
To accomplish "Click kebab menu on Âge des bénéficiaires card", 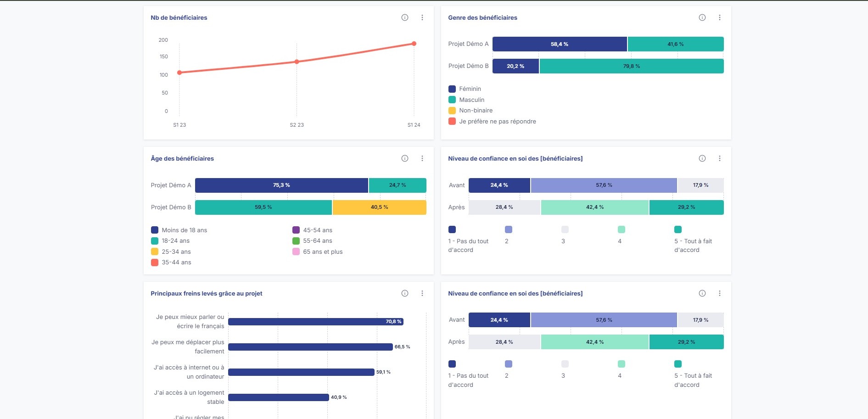I will (422, 158).
